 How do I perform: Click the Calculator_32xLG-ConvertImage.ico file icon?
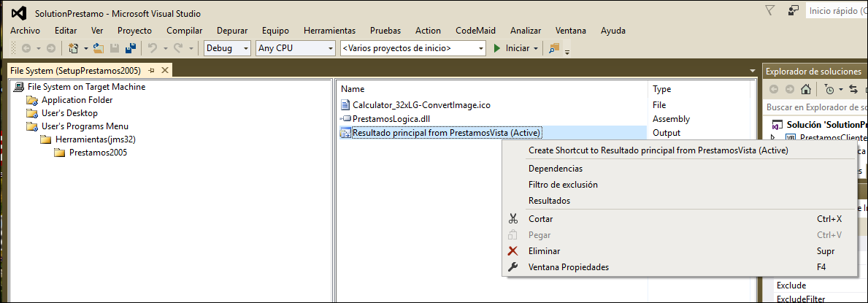point(345,104)
